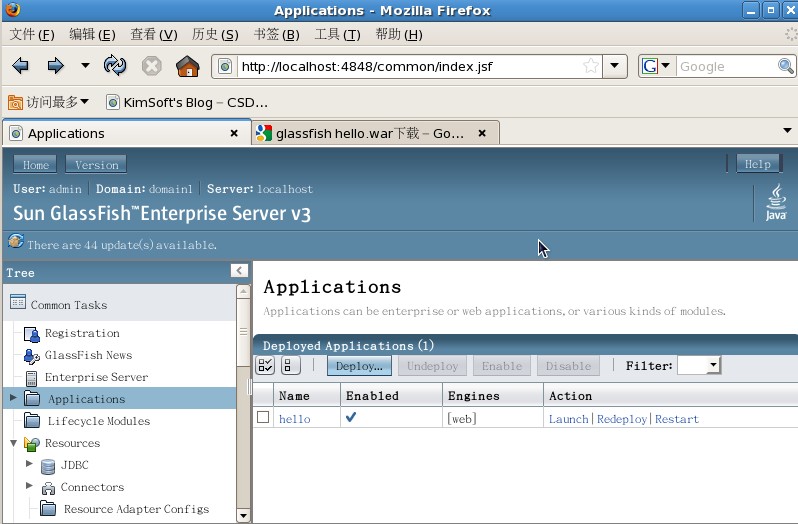Expand the JDBC tree node arrow

pyautogui.click(x=30, y=463)
